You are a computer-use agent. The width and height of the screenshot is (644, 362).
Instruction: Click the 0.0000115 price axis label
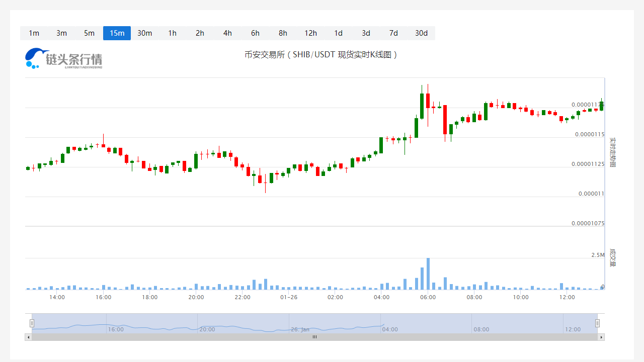(590, 134)
